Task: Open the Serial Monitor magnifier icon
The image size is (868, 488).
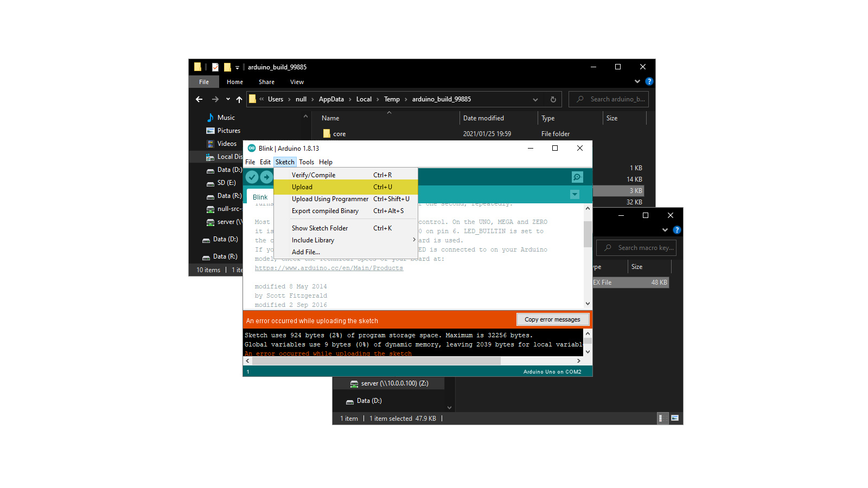Action: click(577, 177)
